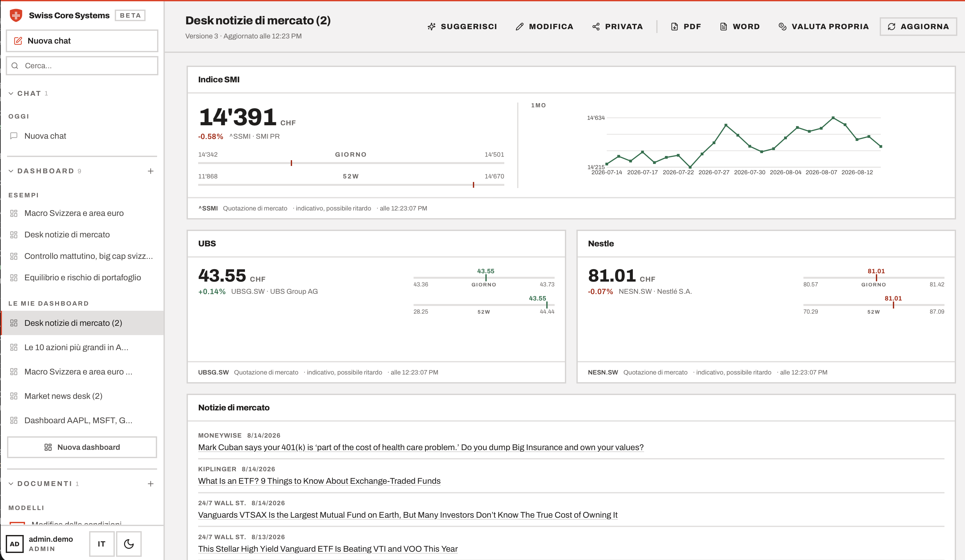Add a dashboard with the plus icon
This screenshot has width=965, height=560.
pos(150,171)
